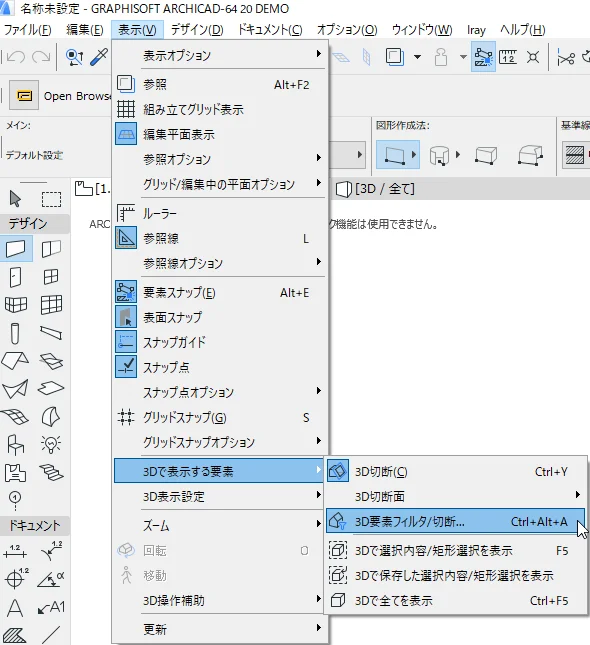Click the Pick Up Parameters eyedropper
The image size is (590, 645).
point(99,57)
